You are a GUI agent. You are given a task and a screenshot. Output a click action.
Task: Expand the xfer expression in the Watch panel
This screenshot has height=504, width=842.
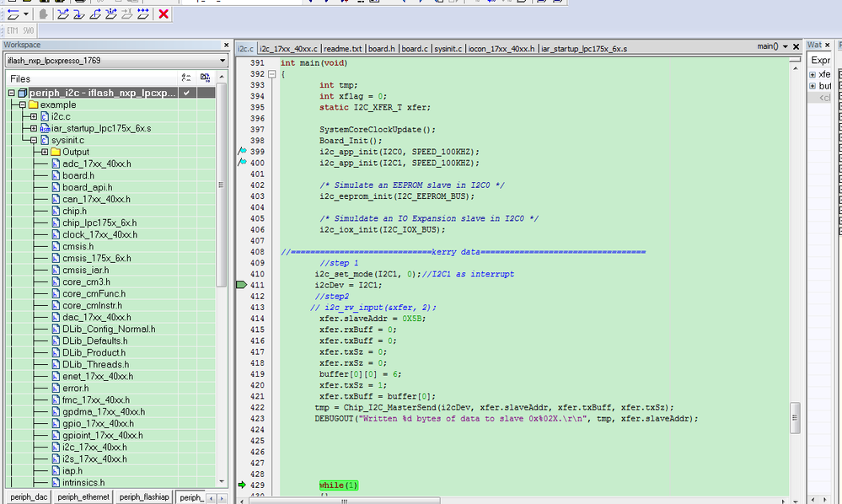(813, 75)
